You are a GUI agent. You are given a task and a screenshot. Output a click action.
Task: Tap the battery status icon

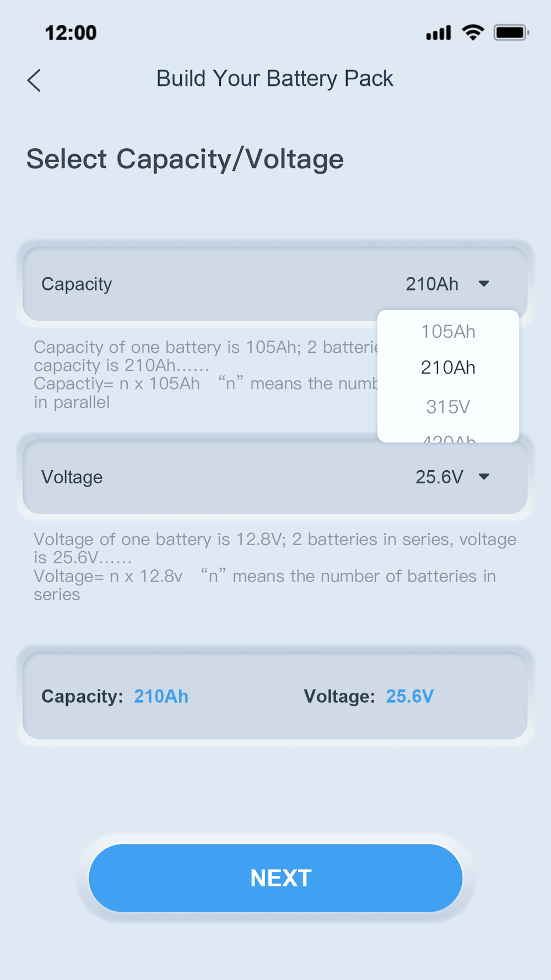(x=511, y=33)
